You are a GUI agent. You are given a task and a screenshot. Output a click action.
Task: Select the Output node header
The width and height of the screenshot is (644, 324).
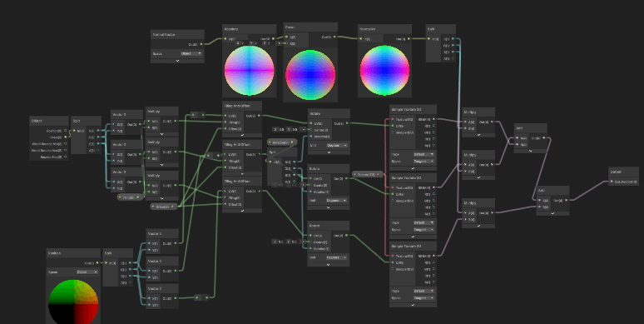point(623,172)
